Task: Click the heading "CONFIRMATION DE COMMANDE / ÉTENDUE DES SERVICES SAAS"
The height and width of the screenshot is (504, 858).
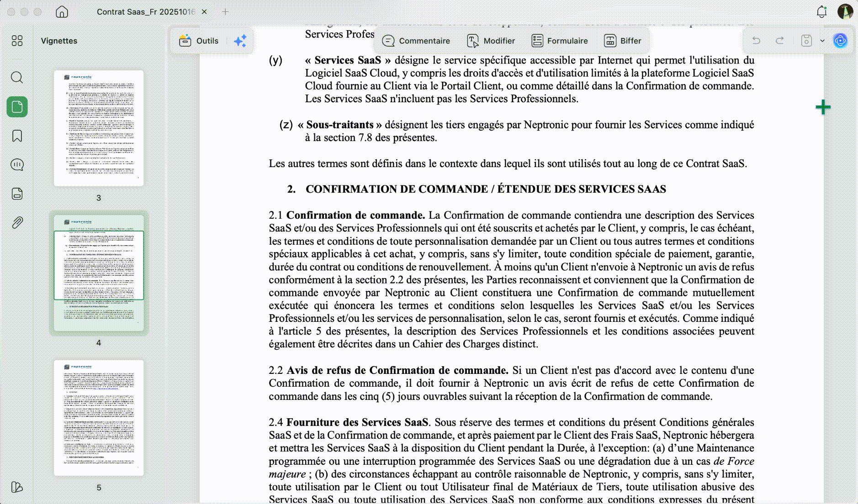Action: (x=486, y=189)
